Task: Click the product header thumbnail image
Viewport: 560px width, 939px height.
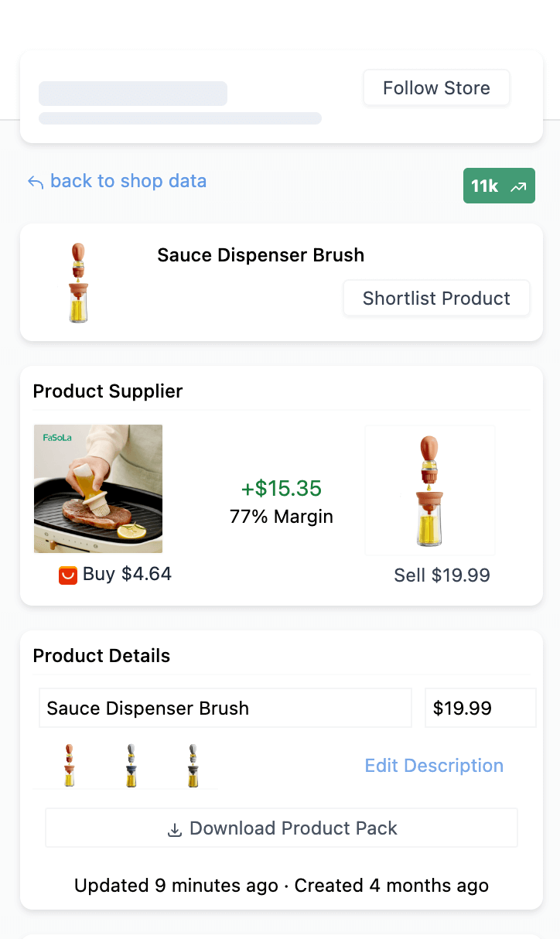Action: pos(78,282)
